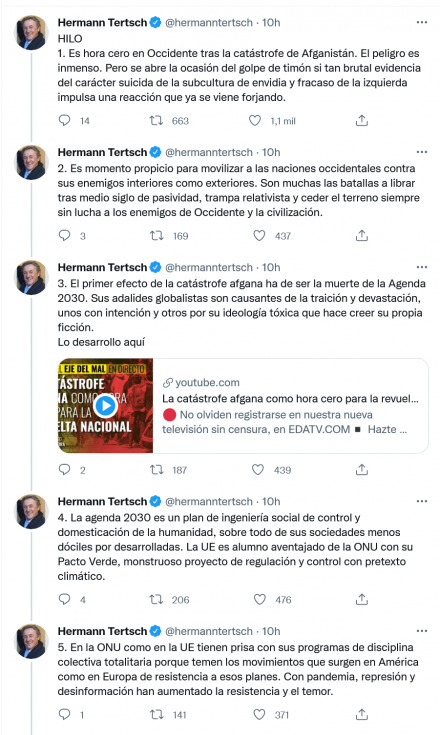
Task: Open the 10h timestamp on fourth tweet
Action: 271,502
